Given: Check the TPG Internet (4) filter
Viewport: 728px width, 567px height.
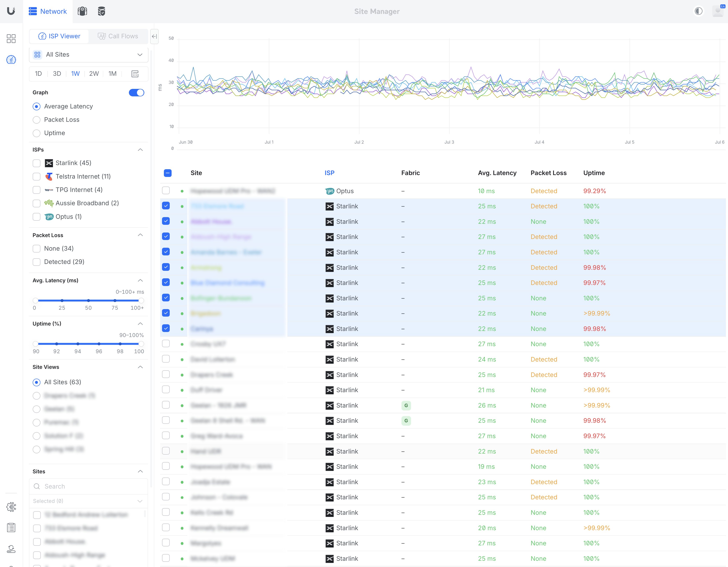Looking at the screenshot, I should pos(37,190).
